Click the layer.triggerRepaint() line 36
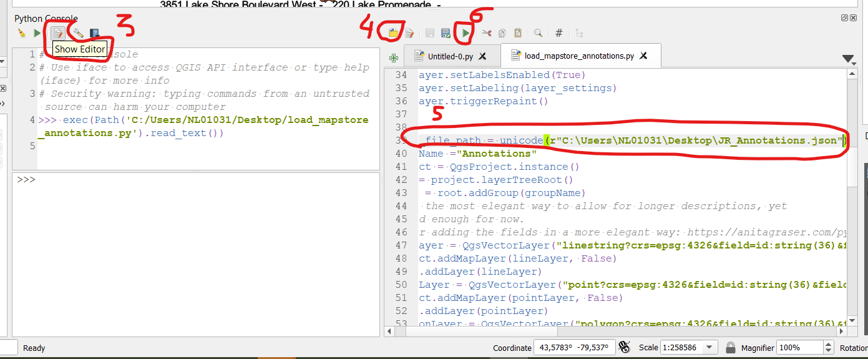 click(x=483, y=101)
